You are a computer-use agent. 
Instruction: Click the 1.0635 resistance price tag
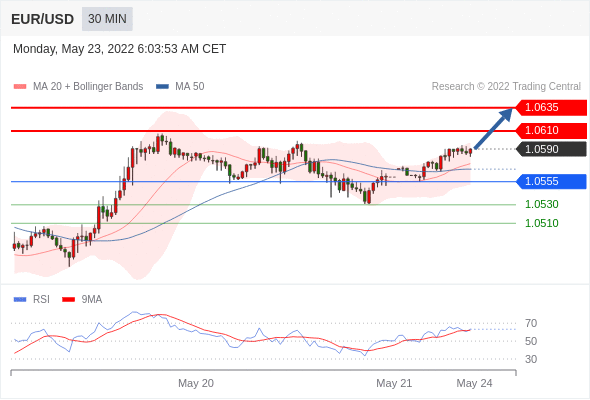551,108
